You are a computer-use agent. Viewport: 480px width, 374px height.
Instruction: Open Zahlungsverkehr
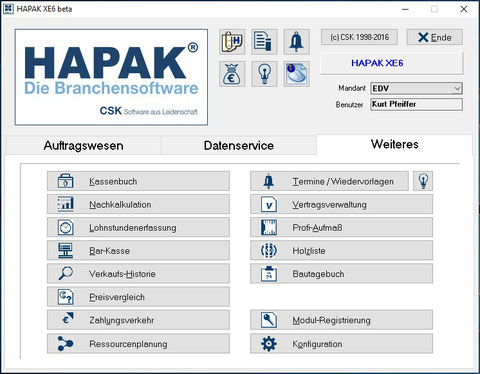pos(138,320)
